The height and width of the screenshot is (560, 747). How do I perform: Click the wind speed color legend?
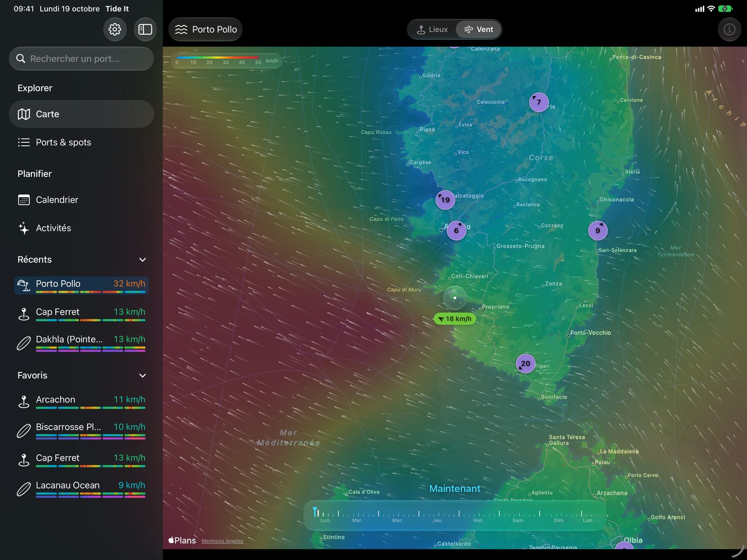[x=226, y=61]
